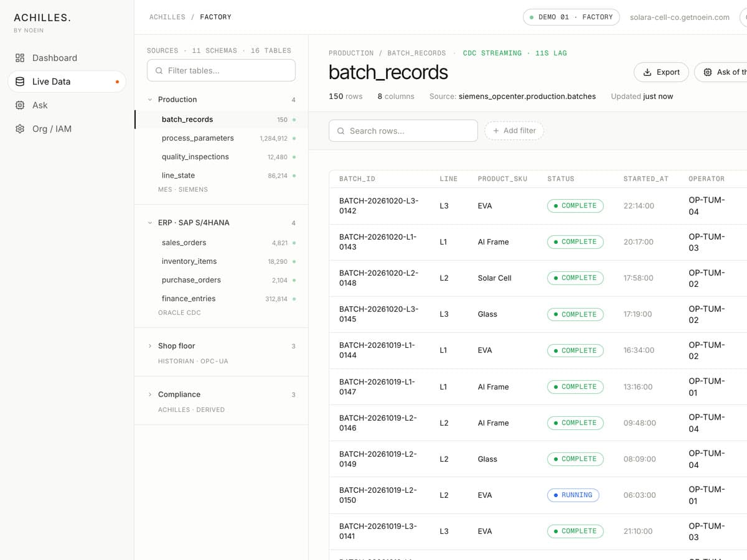Open the process_parameters table
This screenshot has height=560, width=747.
pyautogui.click(x=221, y=138)
